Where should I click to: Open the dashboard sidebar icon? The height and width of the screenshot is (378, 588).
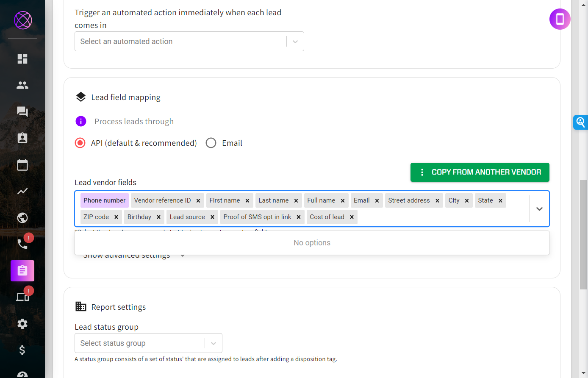pos(22,59)
